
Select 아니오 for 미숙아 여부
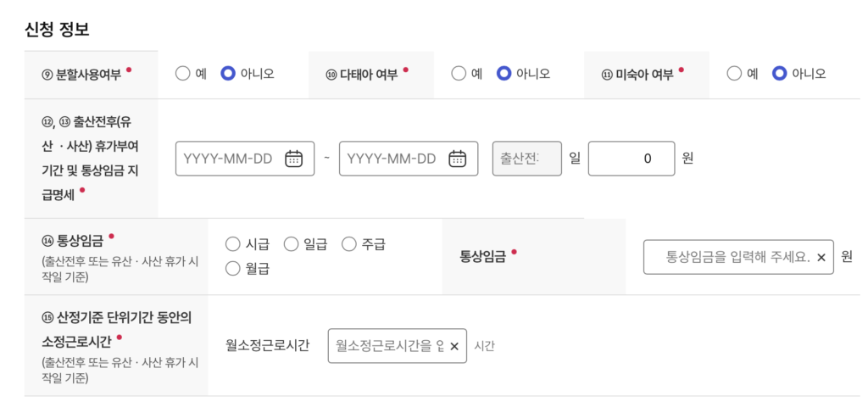coord(780,74)
